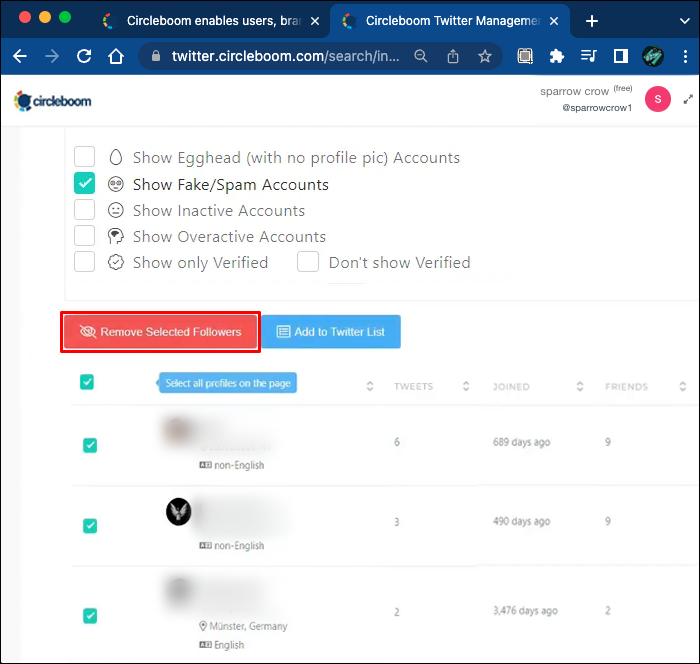
Task: Uncheck the follower joined 689 days ago
Action: 90,445
